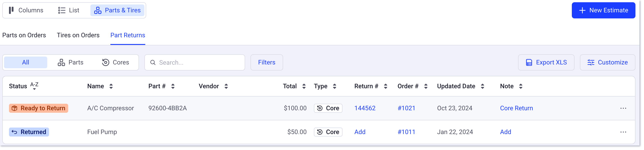Click the search magnifier icon

[153, 62]
